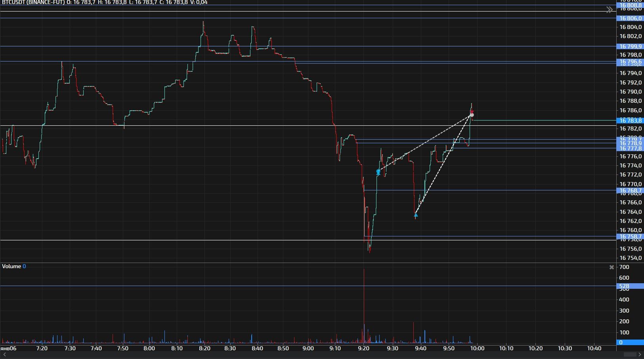Click the 10:00 label on time axis
This screenshot has height=359, width=644.
coord(477,348)
